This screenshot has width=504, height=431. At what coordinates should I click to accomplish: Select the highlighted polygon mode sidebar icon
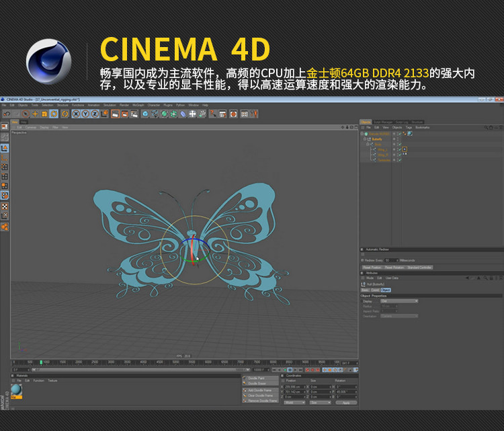tap(5, 195)
